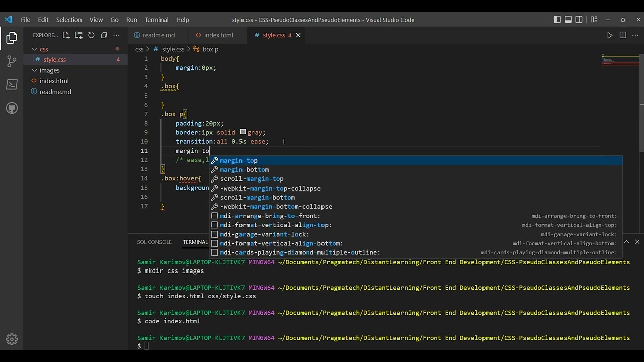
Task: Split the editor right
Action: 623,35
